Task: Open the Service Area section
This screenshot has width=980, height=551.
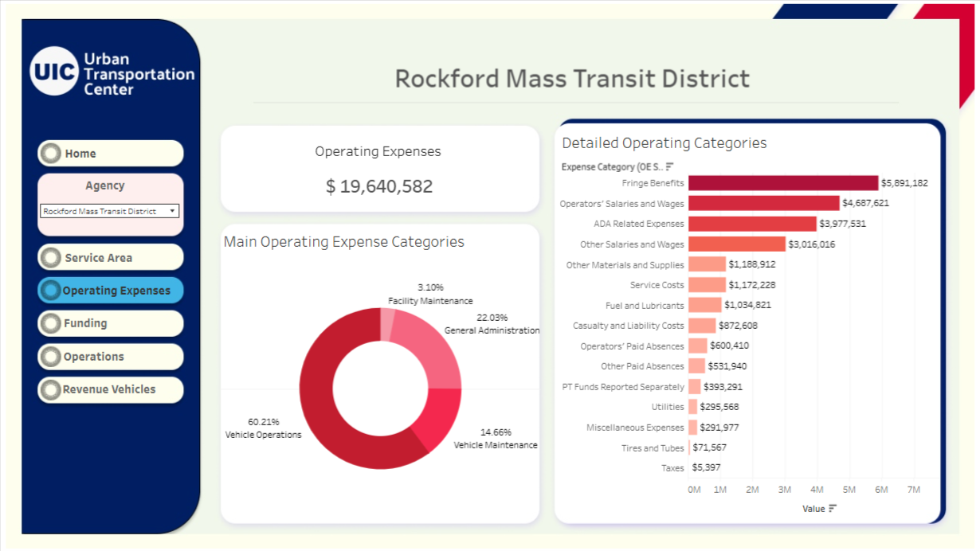Action: coord(111,258)
